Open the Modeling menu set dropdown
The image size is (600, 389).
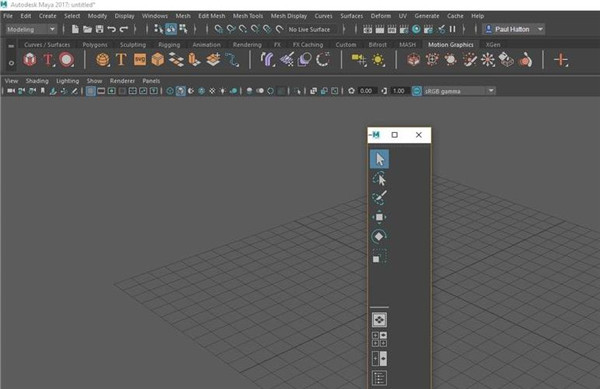point(31,29)
